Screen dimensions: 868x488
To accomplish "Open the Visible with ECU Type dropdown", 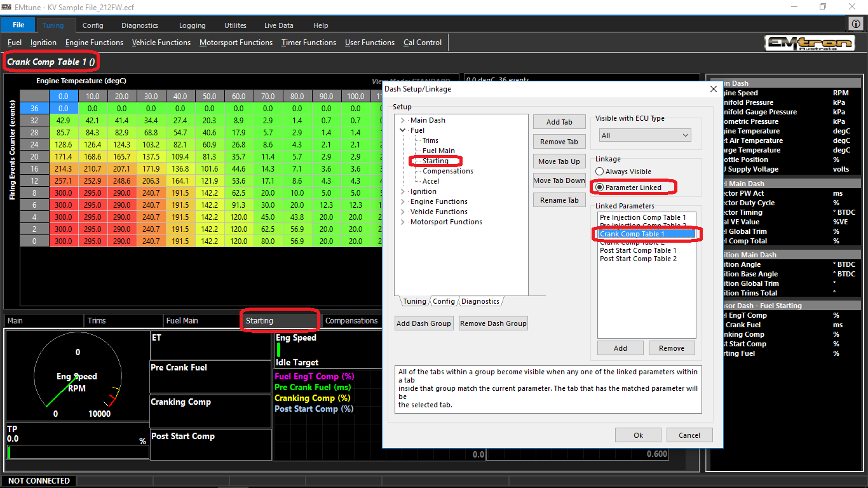I will 644,135.
